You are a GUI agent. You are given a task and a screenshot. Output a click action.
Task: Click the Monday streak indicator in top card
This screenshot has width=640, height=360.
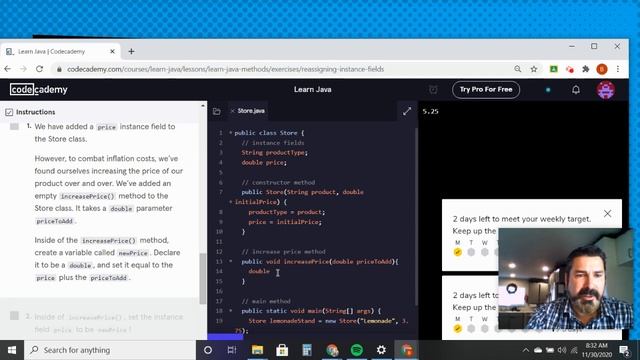[458, 252]
